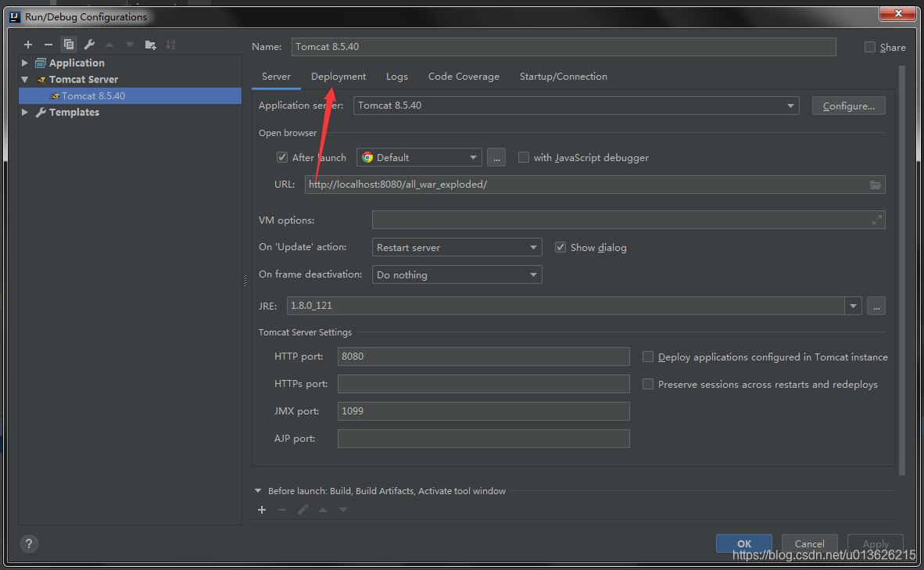This screenshot has height=570, width=924.
Task: Create new folder for configurations
Action: [x=150, y=45]
